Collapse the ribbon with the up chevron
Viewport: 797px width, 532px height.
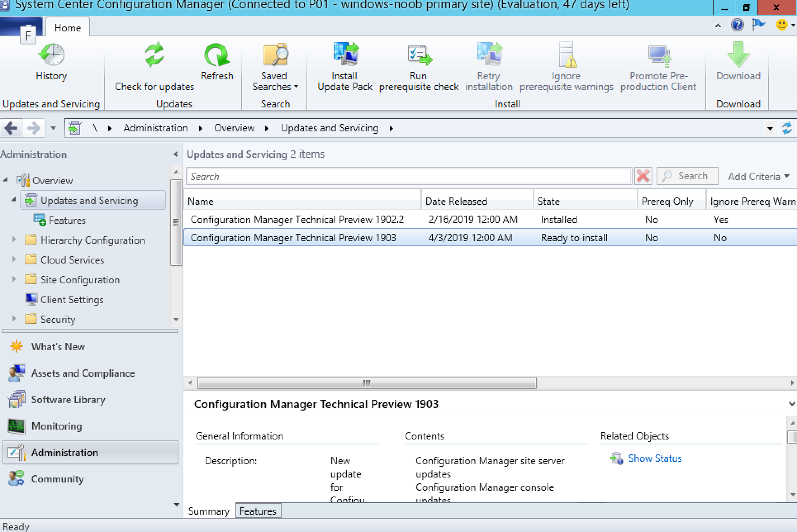[718, 26]
